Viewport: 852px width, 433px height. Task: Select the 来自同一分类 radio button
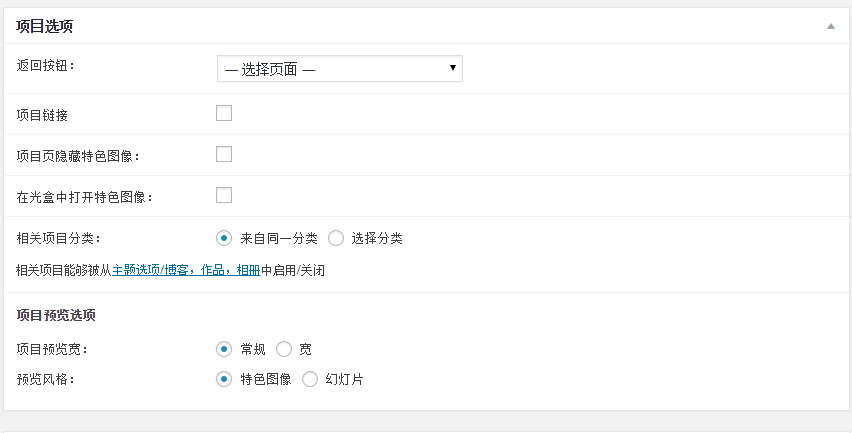click(224, 238)
